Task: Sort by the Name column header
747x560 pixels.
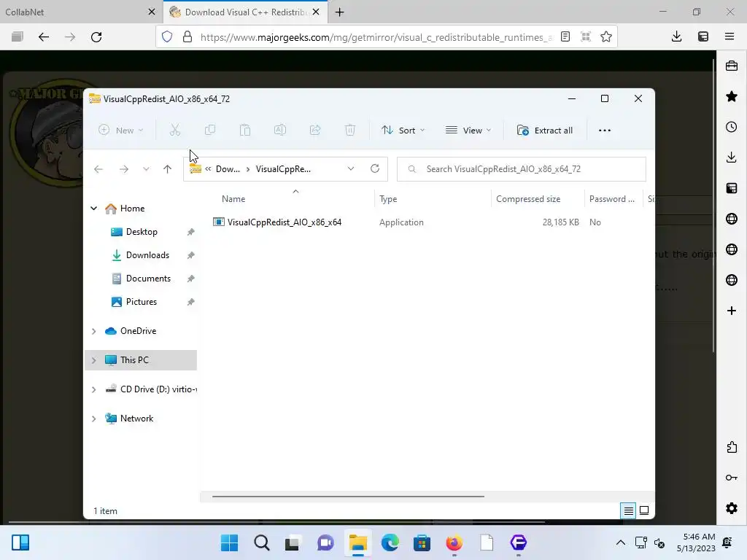Action: pos(233,199)
